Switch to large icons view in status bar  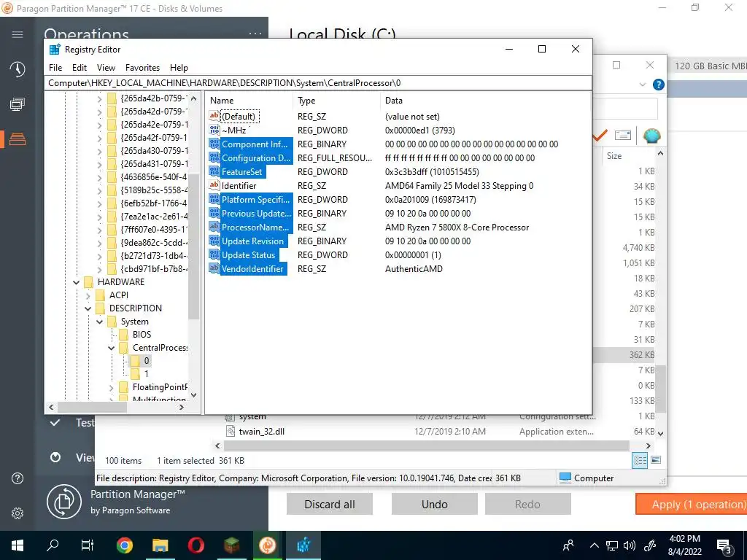[656, 460]
